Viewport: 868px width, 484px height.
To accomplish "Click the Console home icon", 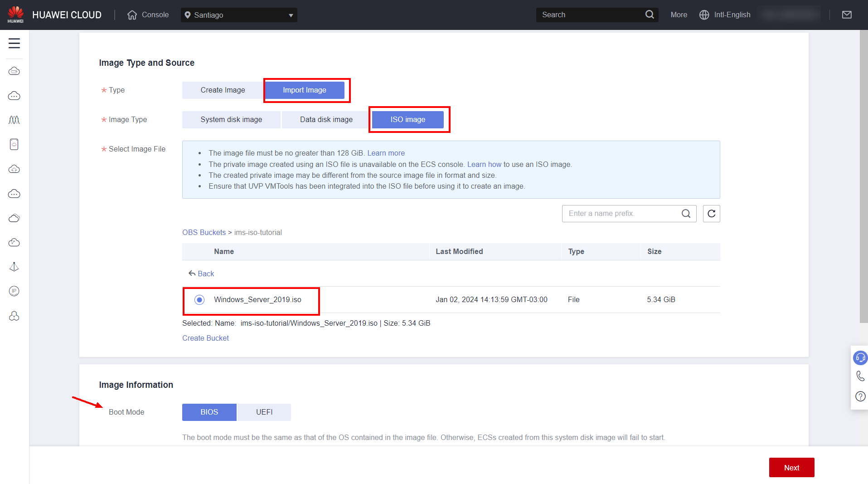I will [x=132, y=15].
